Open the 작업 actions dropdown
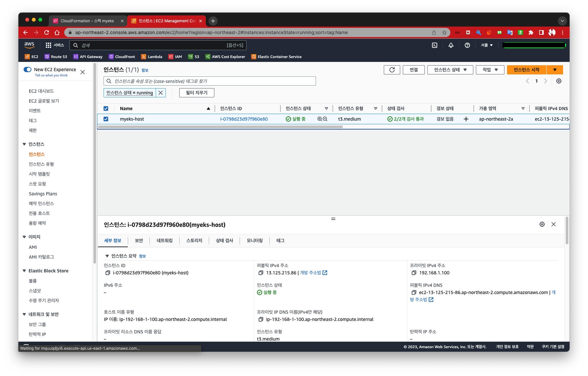The width and height of the screenshot is (588, 376). (x=490, y=70)
